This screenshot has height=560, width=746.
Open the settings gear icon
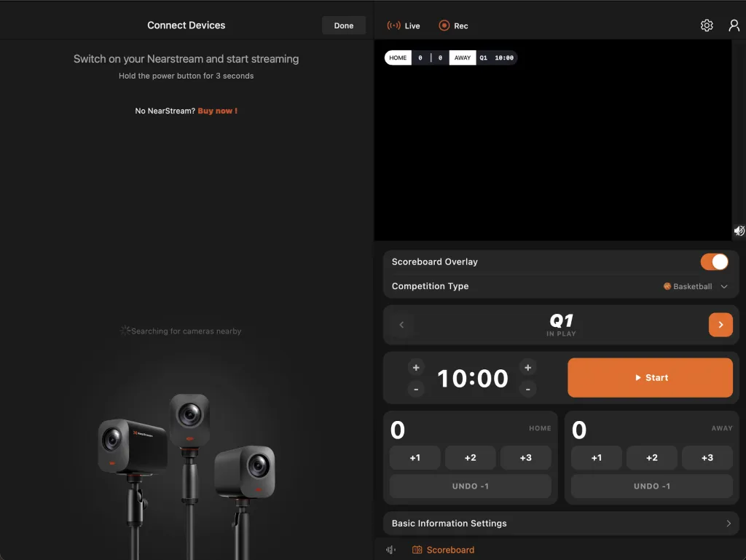click(x=706, y=25)
